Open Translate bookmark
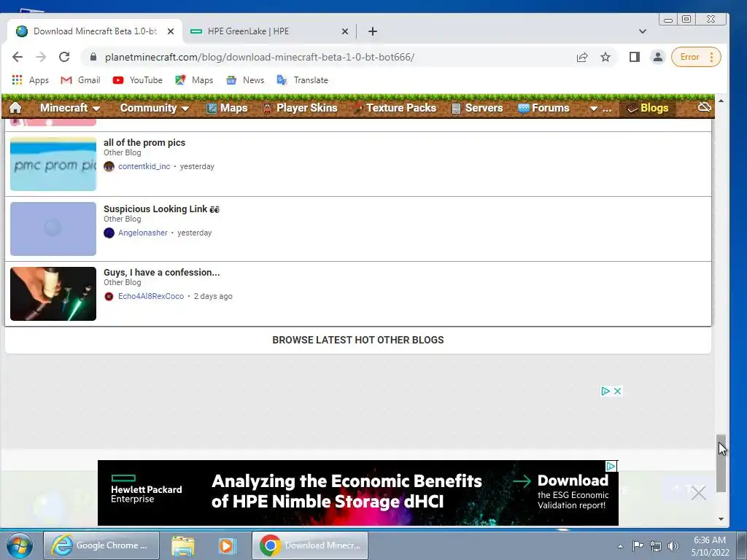The image size is (747, 560). pyautogui.click(x=303, y=80)
